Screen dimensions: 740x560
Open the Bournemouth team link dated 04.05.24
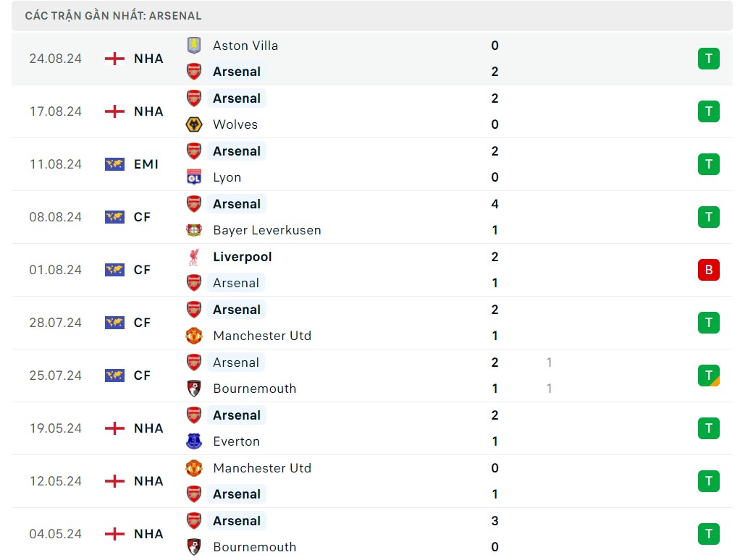pyautogui.click(x=254, y=547)
